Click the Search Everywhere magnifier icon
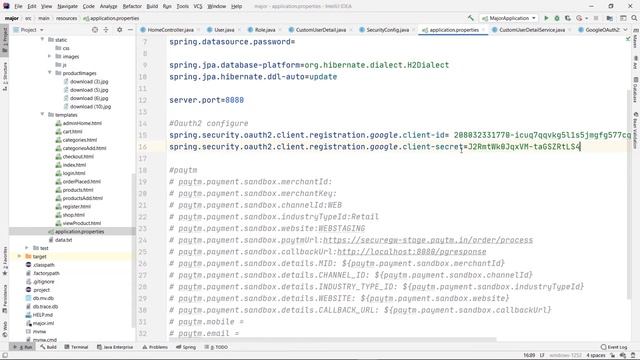Screen dimensions: 640x360 point(634,18)
